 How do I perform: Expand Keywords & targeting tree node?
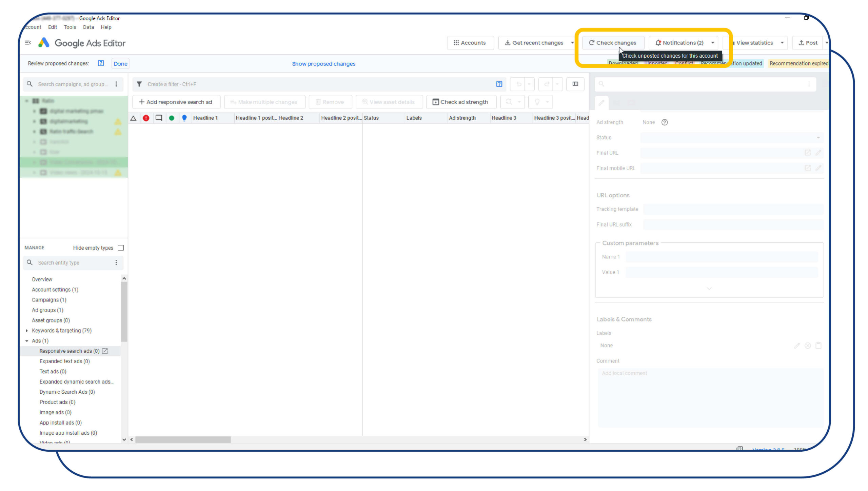coord(27,331)
